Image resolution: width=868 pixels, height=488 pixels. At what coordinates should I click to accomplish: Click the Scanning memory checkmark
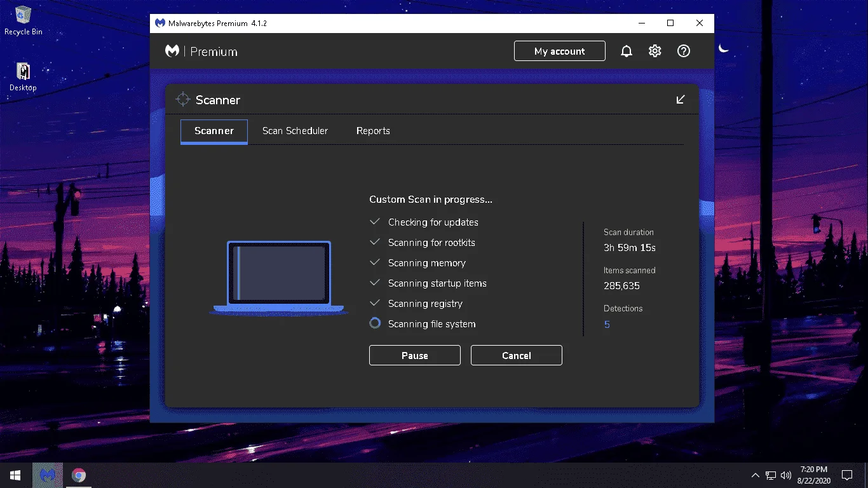click(375, 262)
